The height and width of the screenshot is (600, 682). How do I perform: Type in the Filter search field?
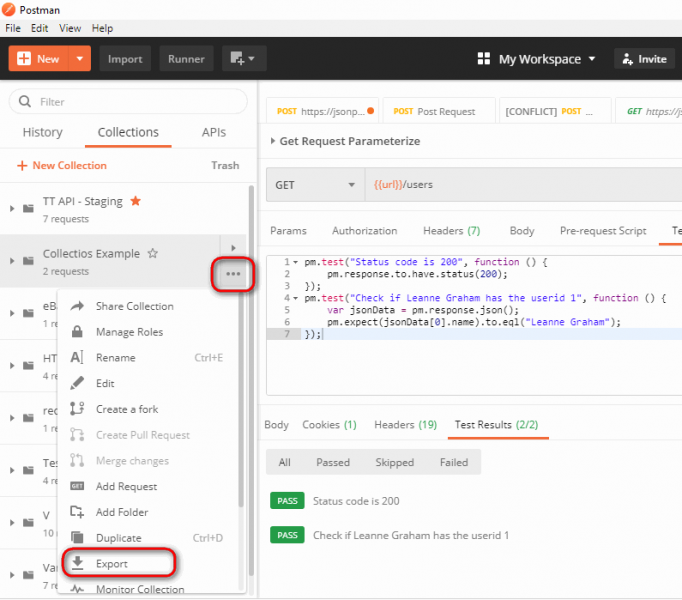[x=135, y=102]
